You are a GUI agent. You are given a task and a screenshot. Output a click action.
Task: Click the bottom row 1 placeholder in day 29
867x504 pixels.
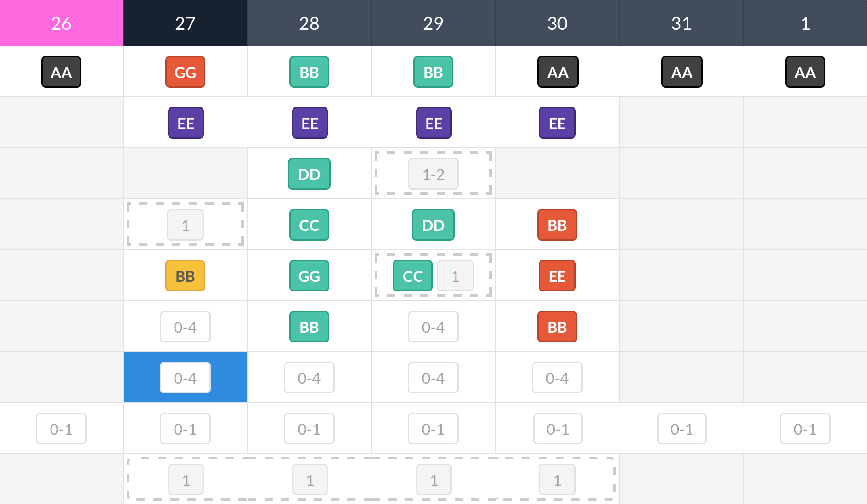click(x=434, y=480)
